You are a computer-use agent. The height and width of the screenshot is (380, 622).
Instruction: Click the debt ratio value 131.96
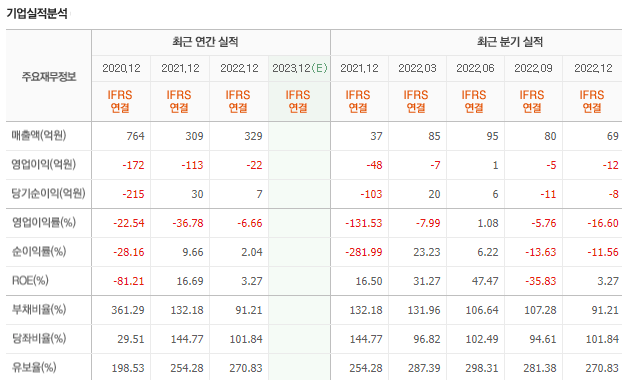click(424, 310)
